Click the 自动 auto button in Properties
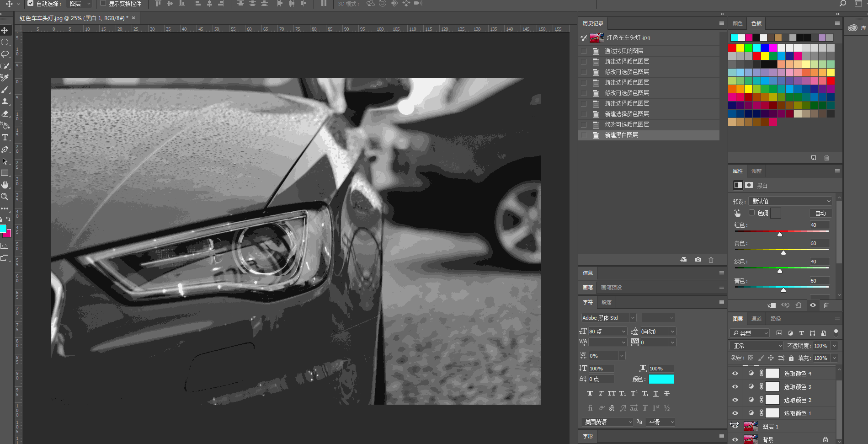The image size is (868, 444). pos(820,213)
